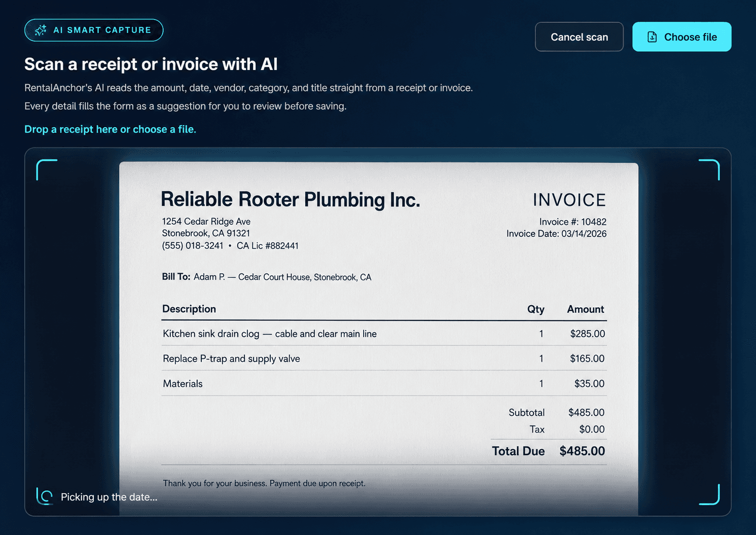Click the '$0.00' tax amount
The width and height of the screenshot is (756, 535).
[x=592, y=430]
